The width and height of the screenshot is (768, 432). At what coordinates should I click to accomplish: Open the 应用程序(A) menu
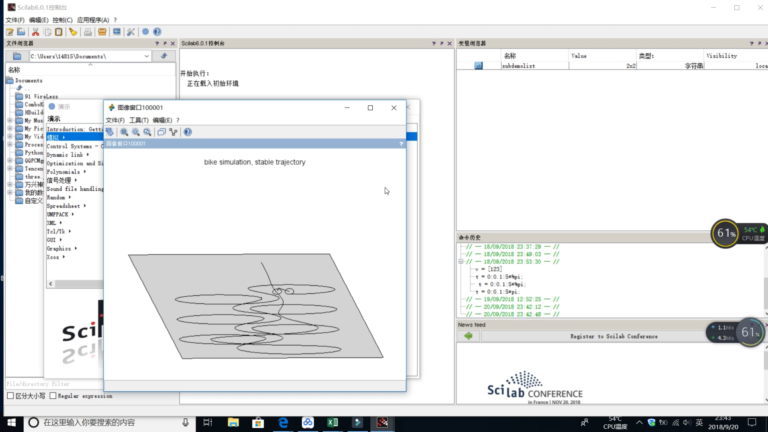pos(93,20)
